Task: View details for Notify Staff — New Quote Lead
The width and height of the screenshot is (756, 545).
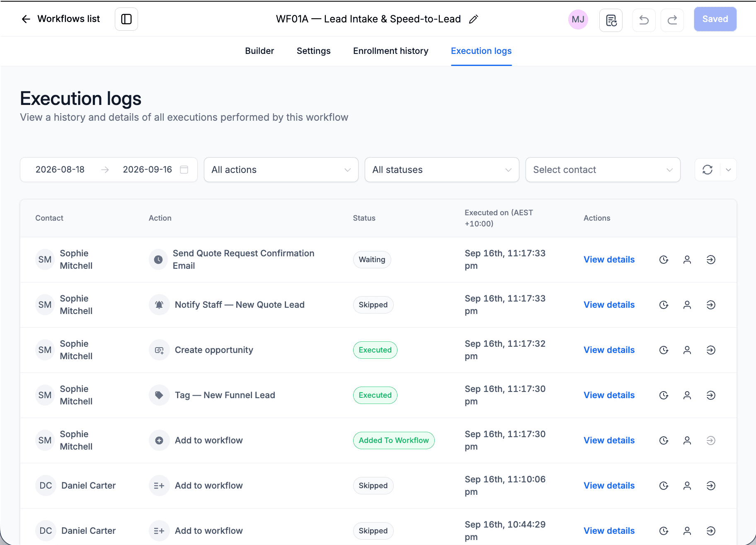Action: point(609,305)
